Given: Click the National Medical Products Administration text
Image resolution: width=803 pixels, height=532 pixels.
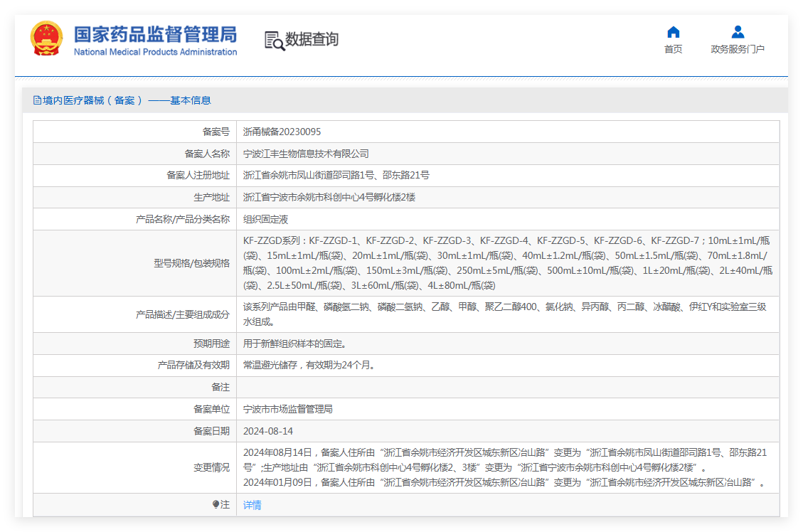Looking at the screenshot, I should click(155, 52).
